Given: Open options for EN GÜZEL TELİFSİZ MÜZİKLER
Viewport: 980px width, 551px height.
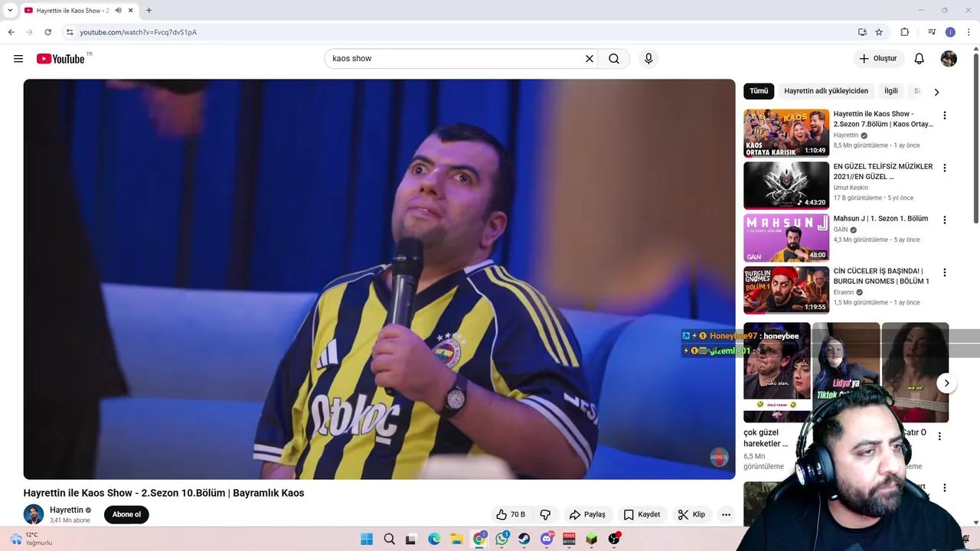Looking at the screenshot, I should click(944, 168).
